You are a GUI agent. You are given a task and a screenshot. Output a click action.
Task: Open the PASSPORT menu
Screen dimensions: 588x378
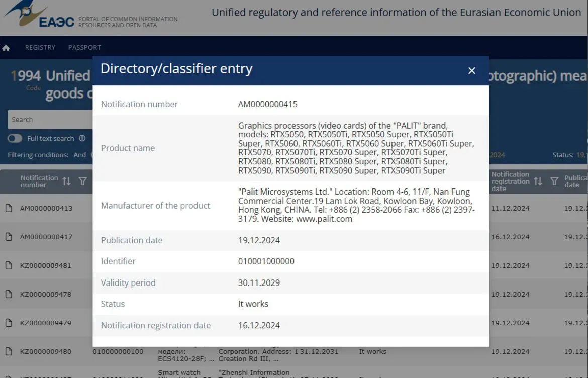[x=84, y=47]
